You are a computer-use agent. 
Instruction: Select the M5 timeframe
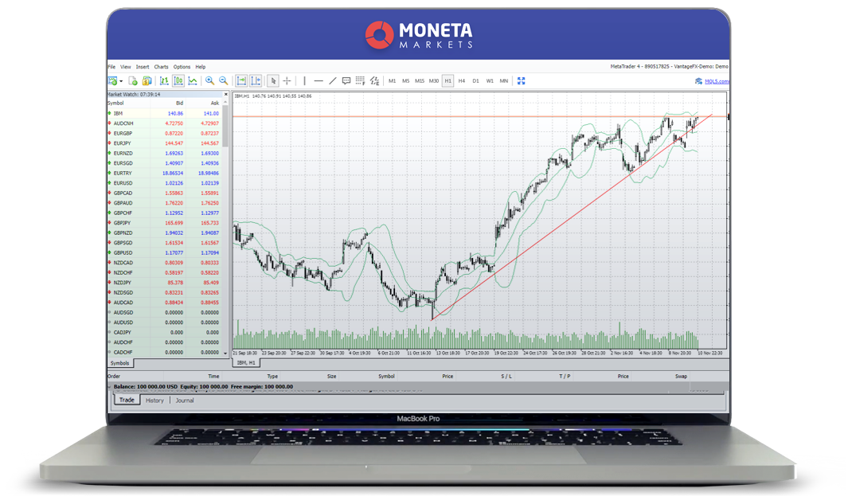(x=406, y=81)
